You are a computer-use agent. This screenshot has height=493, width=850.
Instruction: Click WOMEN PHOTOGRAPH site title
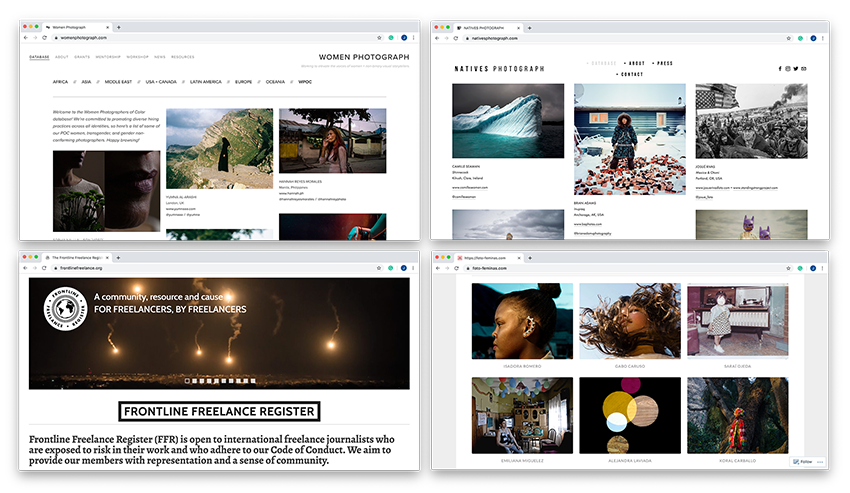tap(364, 57)
